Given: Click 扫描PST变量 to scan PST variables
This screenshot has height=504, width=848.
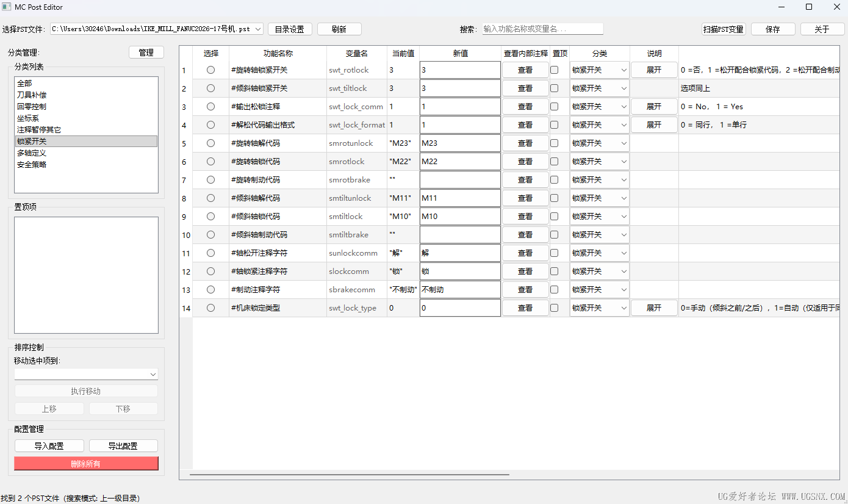Looking at the screenshot, I should (723, 29).
